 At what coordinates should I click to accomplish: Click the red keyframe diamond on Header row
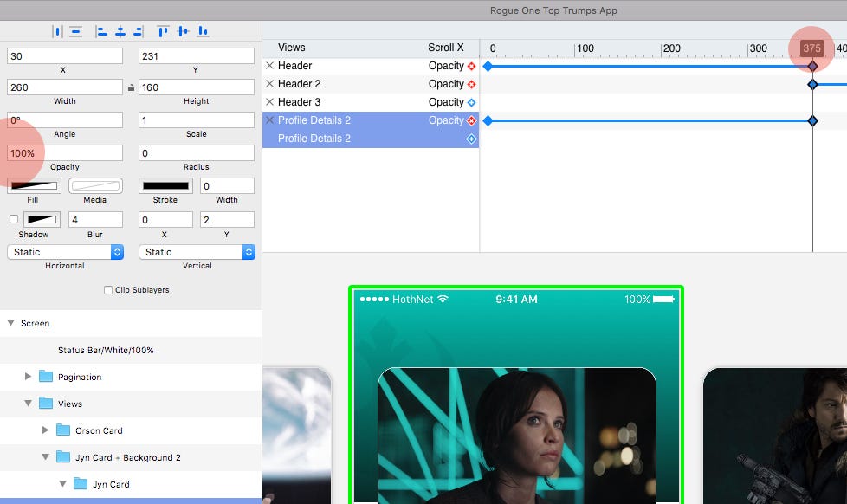(472, 67)
